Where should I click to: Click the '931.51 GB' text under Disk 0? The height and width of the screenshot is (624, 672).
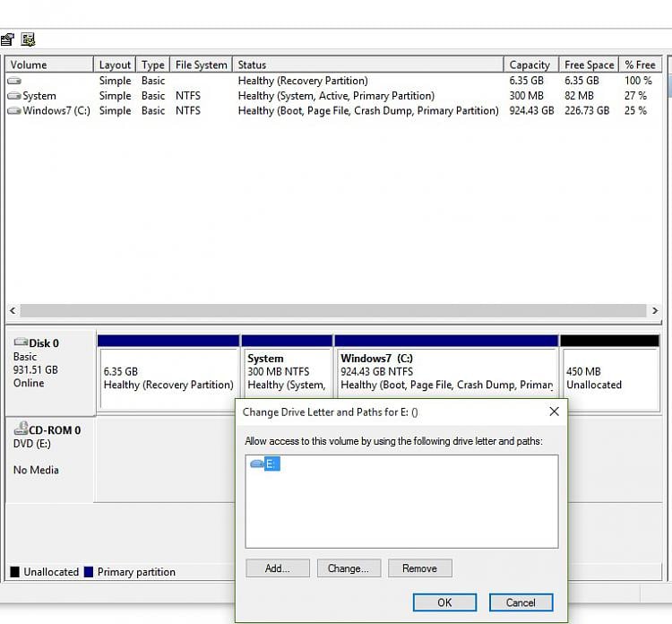[x=36, y=369]
